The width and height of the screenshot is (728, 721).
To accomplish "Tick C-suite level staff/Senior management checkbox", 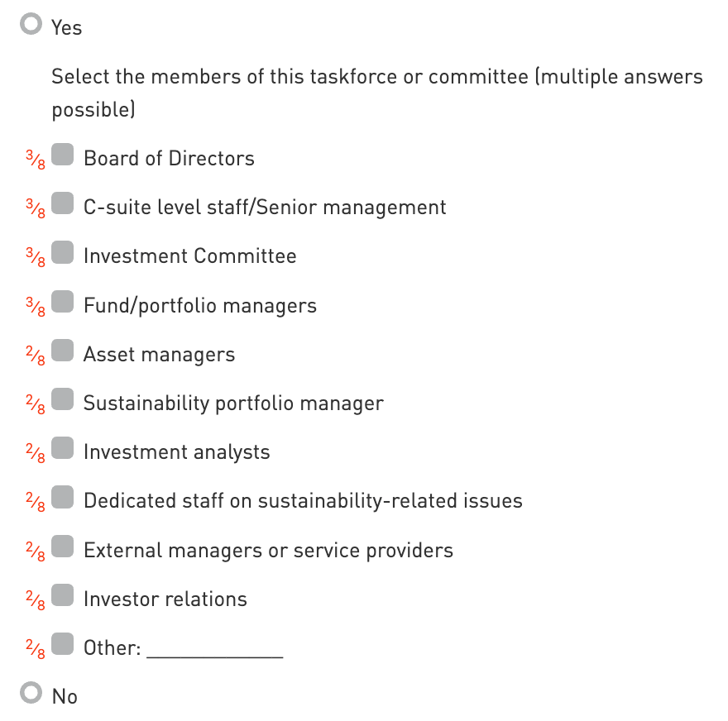I will 63,204.
